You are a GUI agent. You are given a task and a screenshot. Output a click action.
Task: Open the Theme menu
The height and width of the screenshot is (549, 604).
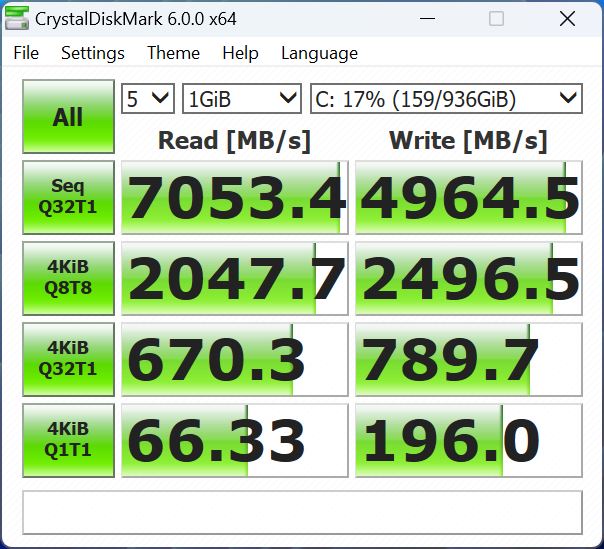(173, 53)
